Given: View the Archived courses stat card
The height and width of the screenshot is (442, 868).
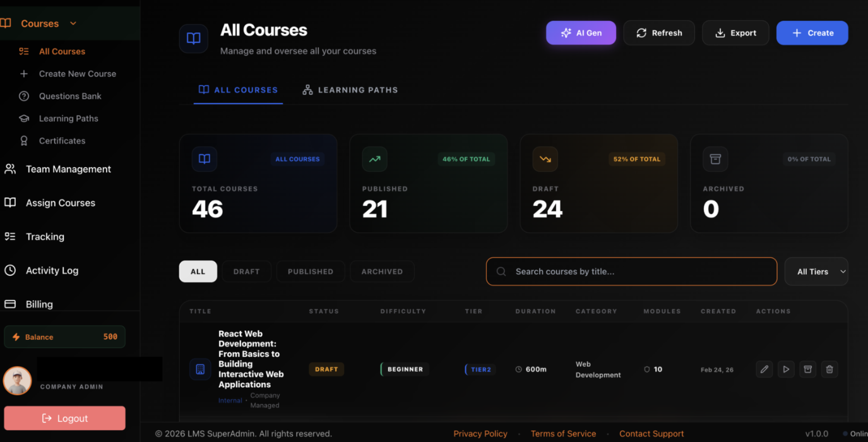Looking at the screenshot, I should click(x=768, y=183).
